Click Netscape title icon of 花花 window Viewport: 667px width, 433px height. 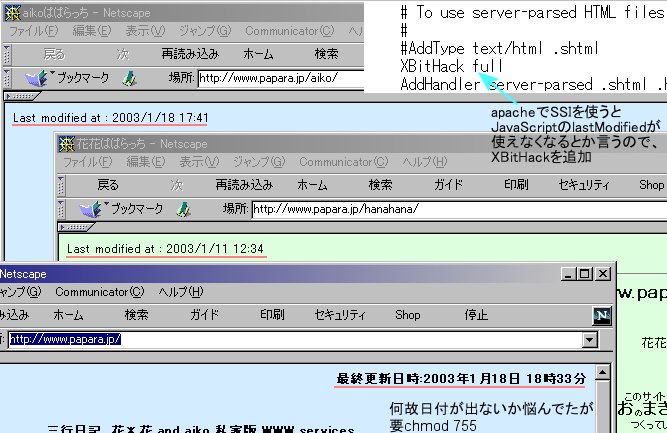click(66, 144)
